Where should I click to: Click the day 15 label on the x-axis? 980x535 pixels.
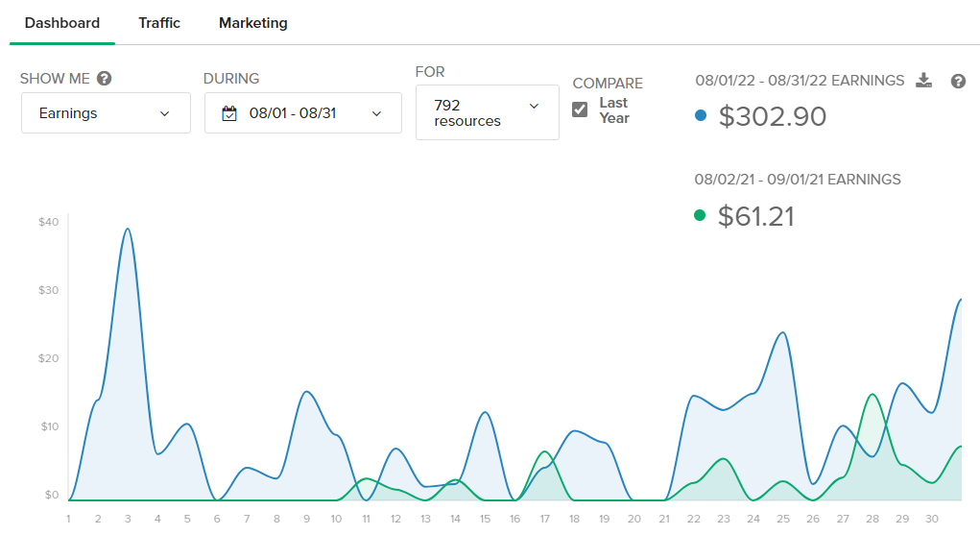pyautogui.click(x=485, y=519)
